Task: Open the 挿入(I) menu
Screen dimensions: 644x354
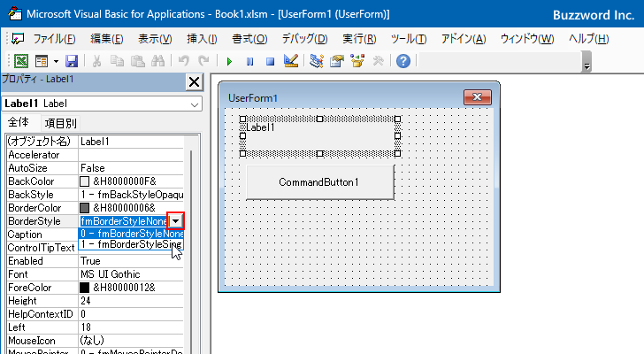Action: pyautogui.click(x=202, y=39)
